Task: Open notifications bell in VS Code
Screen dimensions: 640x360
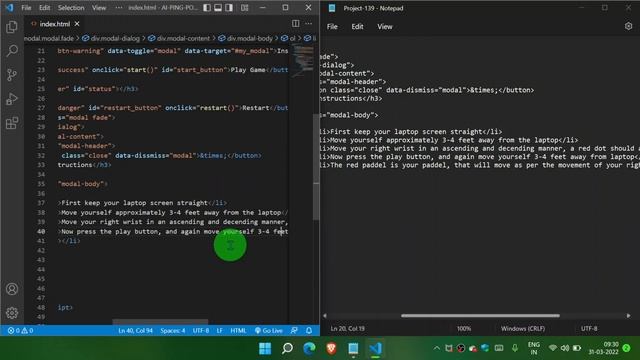Action: pos(309,330)
